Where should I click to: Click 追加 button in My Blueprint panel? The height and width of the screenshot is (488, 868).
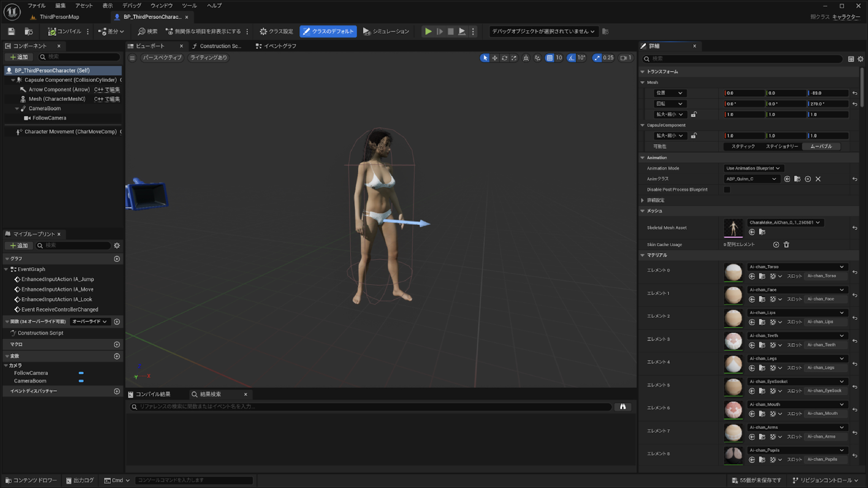pos(19,245)
